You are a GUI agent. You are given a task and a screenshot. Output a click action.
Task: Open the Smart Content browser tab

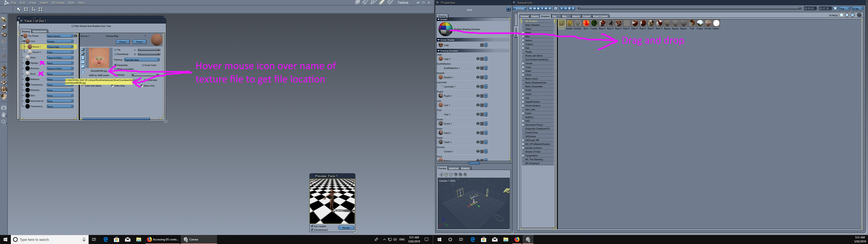point(600,16)
